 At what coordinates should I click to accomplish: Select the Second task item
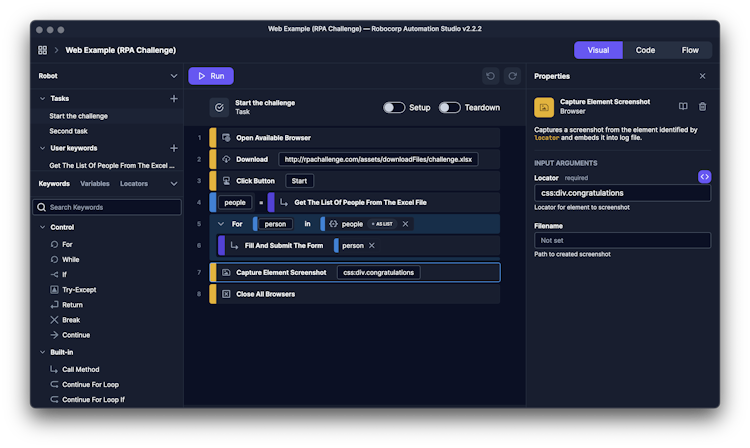68,131
